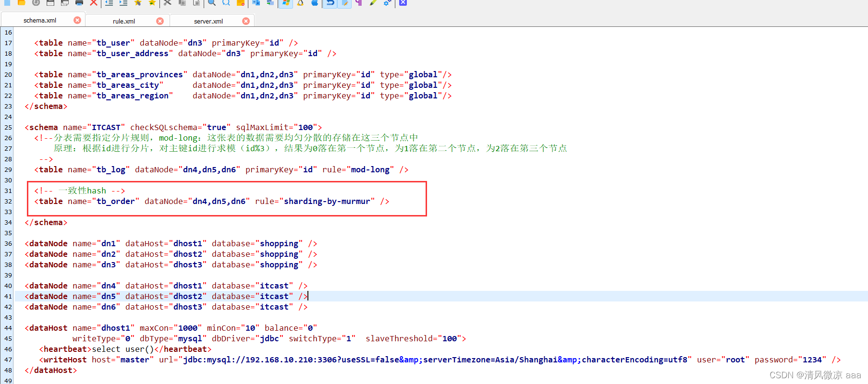
Task: Close the server.xml tab
Action: pos(246,21)
